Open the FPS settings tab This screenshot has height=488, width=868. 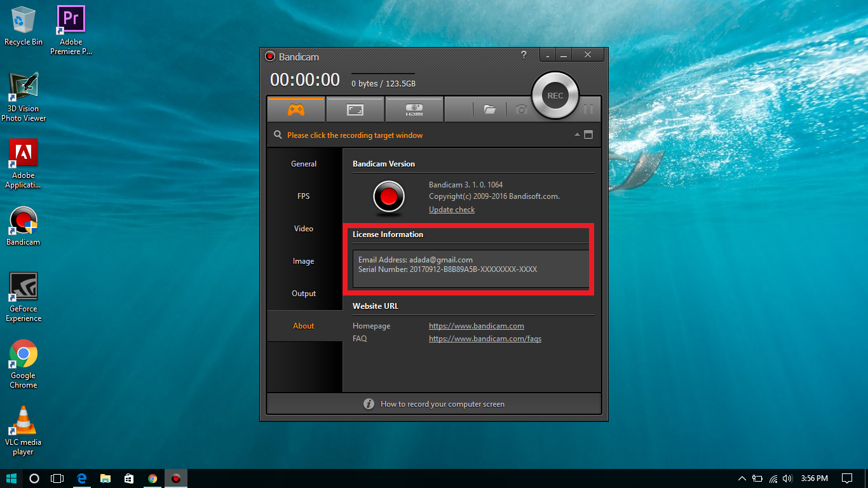pos(304,196)
